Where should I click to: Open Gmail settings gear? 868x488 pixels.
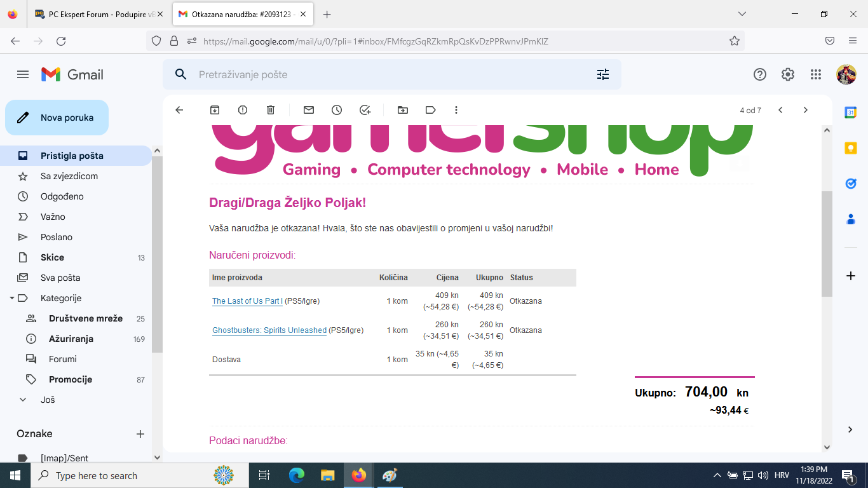point(788,74)
